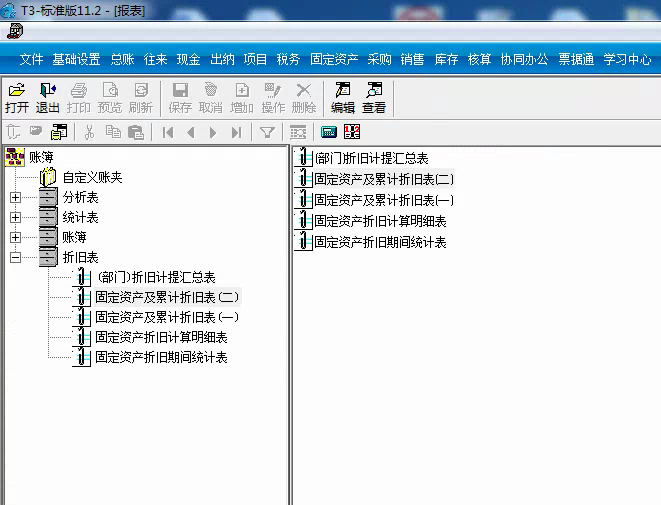Go to last record arrow icon
The image size is (661, 505).
tap(236, 133)
